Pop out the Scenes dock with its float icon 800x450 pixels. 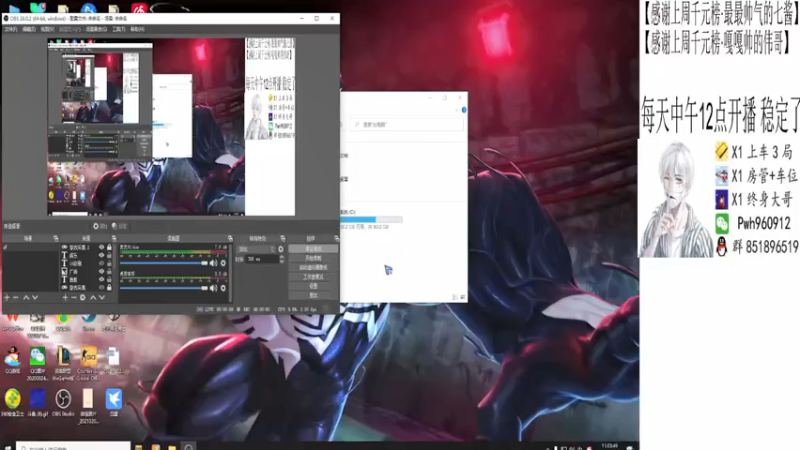[x=56, y=238]
